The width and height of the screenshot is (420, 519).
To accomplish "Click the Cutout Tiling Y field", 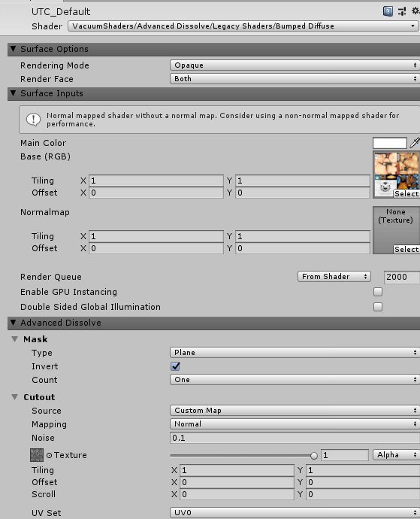I will (363, 470).
